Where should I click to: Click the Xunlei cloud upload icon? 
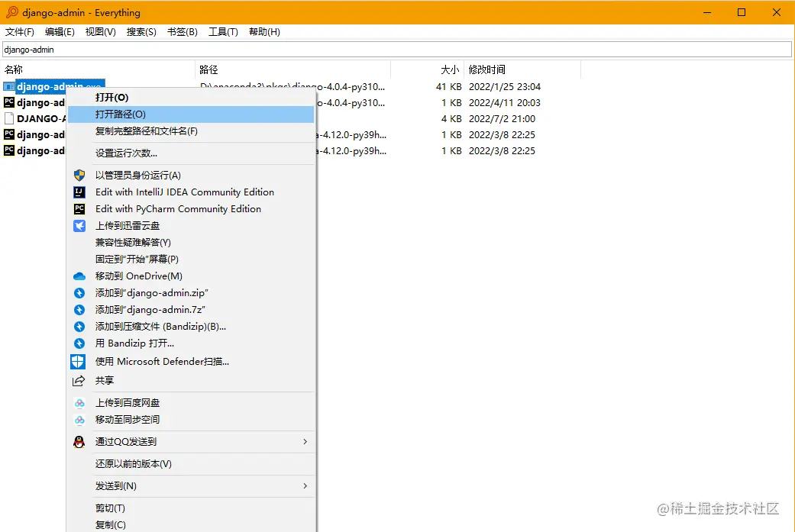pos(79,226)
